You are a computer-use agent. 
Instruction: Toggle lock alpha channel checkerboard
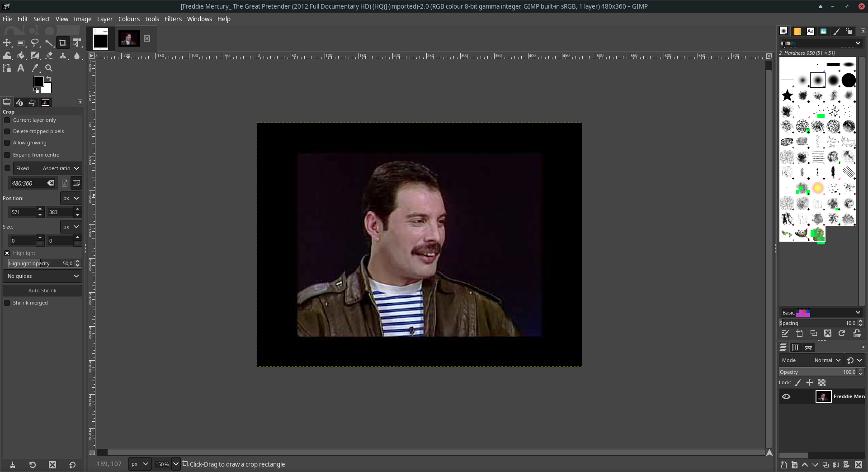[822, 383]
